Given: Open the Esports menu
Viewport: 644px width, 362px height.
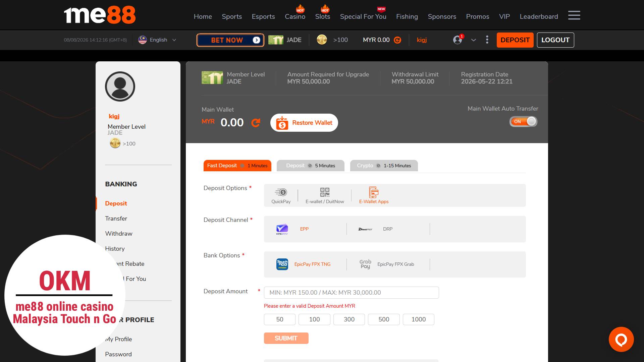Looking at the screenshot, I should coord(263,16).
